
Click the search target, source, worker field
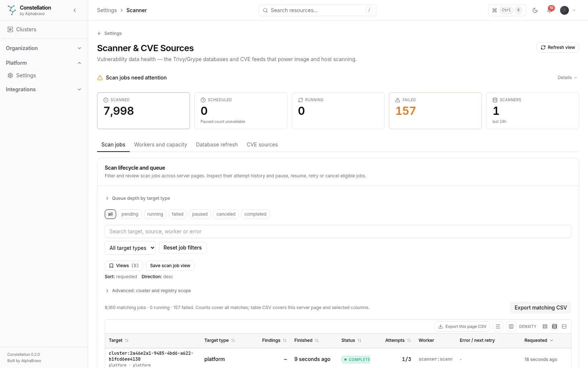(x=338, y=231)
